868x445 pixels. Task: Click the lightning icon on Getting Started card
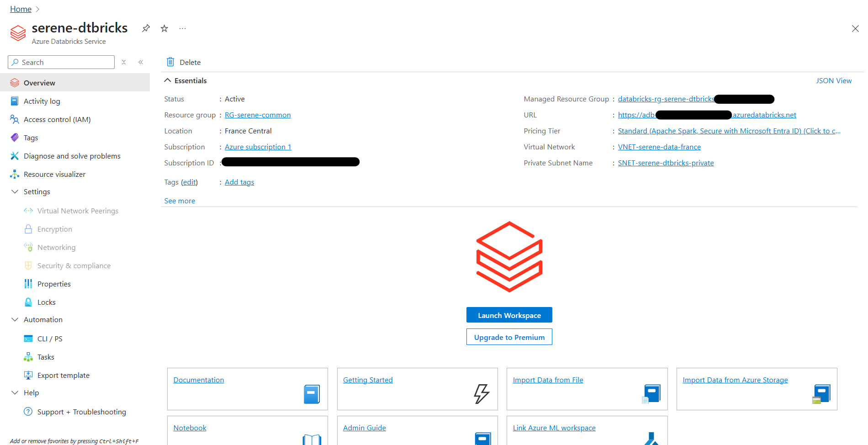coord(482,393)
